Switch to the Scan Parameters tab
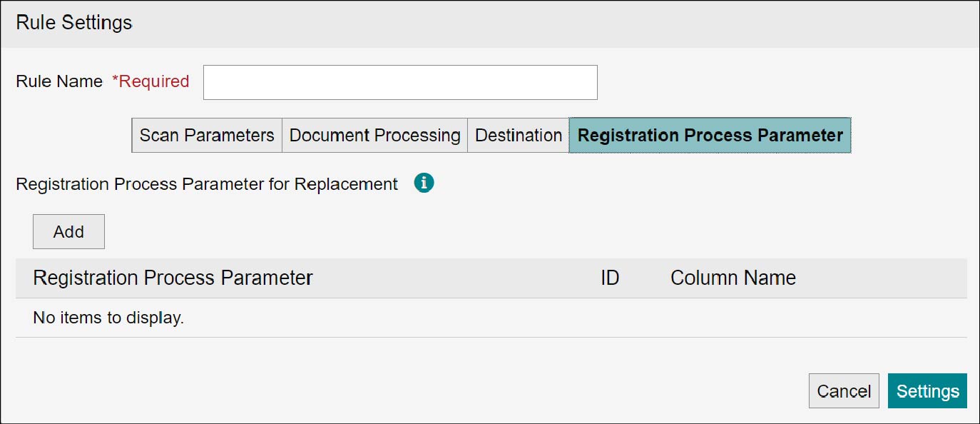 (x=207, y=136)
